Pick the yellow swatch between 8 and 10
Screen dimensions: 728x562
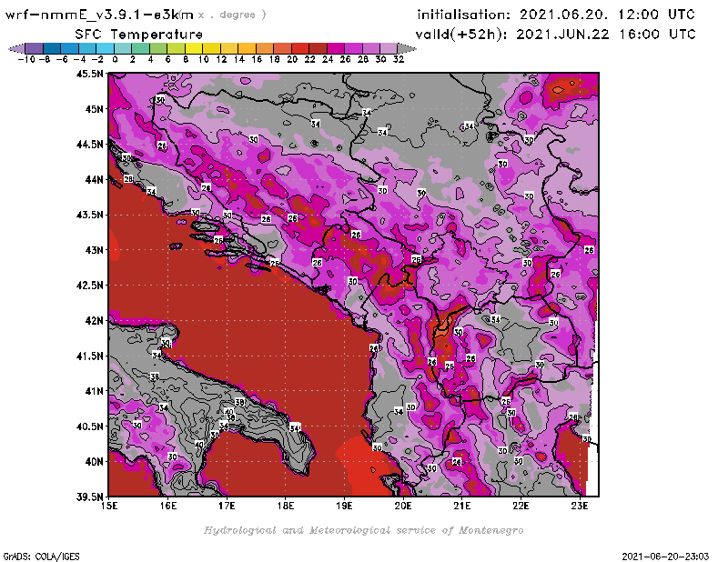click(194, 48)
